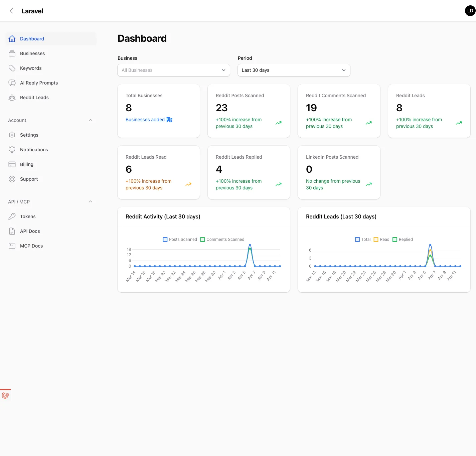Viewport: 476px width, 456px height.
Task: Toggle the Read series in Reddit Leads chart
Action: (381, 239)
